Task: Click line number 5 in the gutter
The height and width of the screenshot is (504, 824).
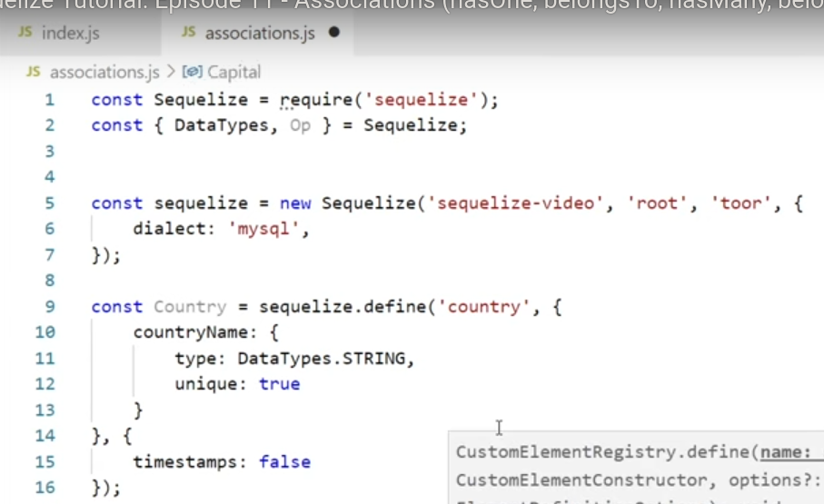Action: click(49, 203)
